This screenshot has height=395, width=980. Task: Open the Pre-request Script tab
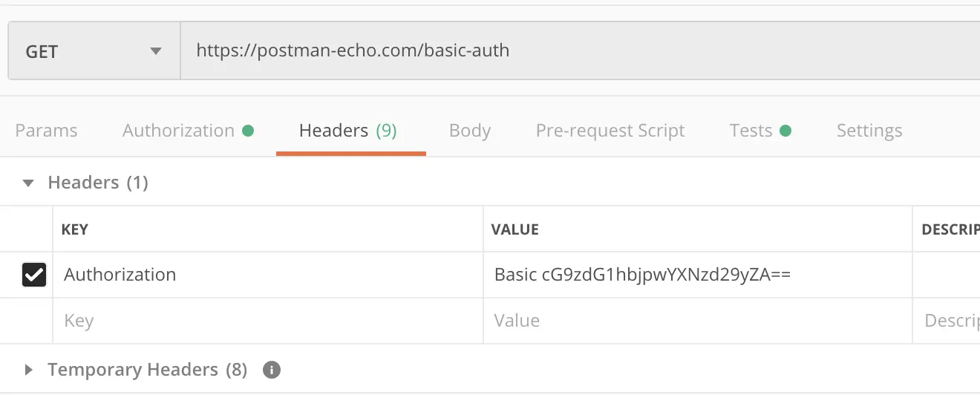[610, 131]
